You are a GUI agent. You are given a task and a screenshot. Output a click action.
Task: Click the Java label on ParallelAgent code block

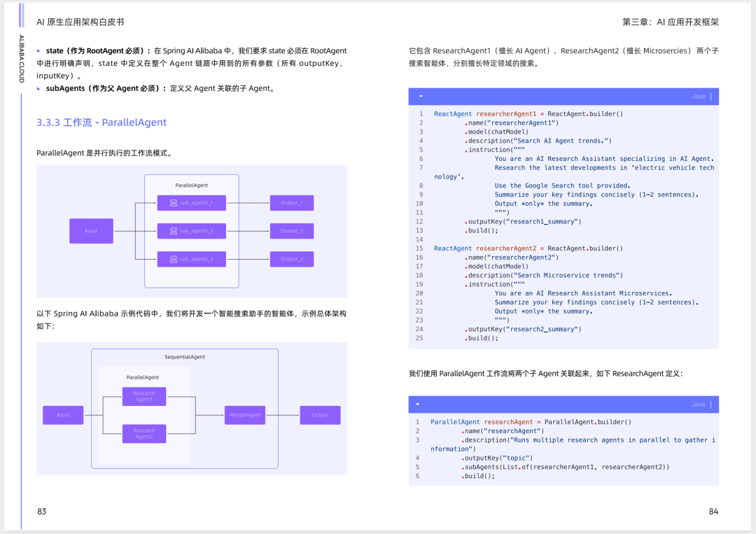tap(698, 405)
